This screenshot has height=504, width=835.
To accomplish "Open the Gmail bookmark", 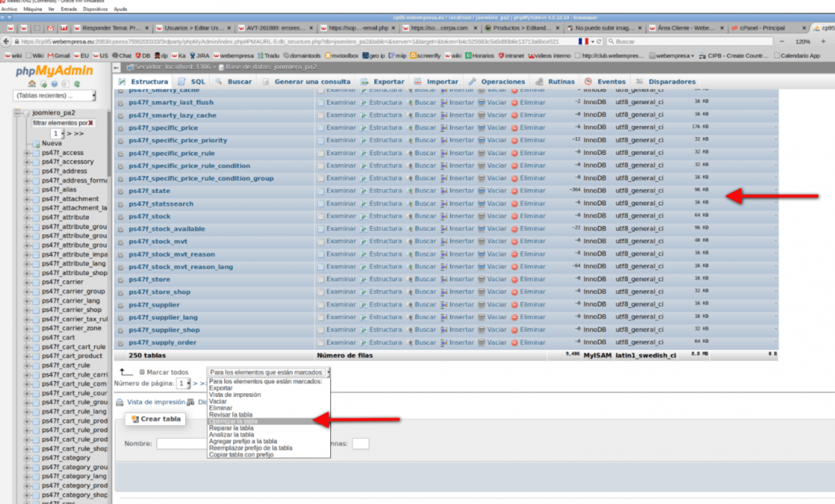I will point(58,55).
